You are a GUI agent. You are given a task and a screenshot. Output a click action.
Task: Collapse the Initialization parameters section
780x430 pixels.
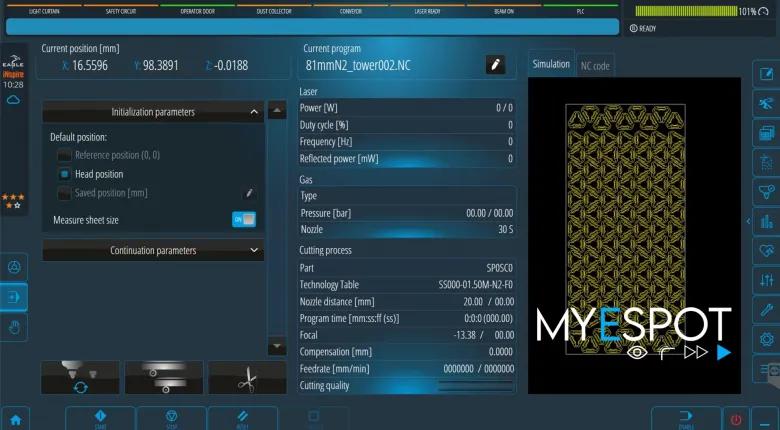click(x=254, y=112)
